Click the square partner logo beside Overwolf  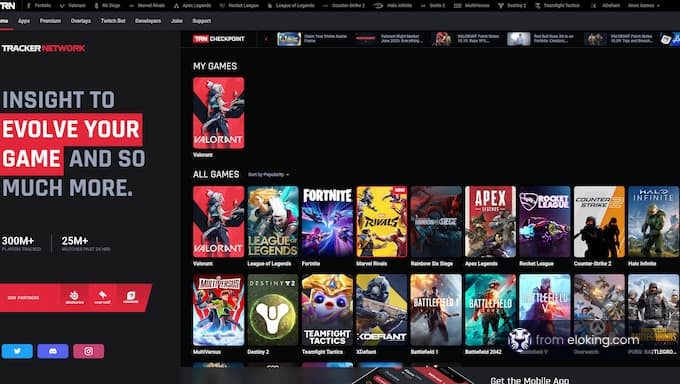point(131,297)
